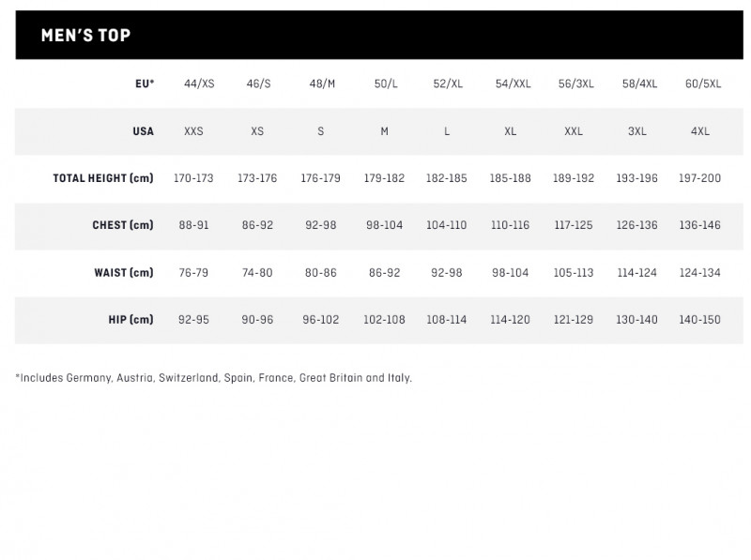Image resolution: width=751 pixels, height=560 pixels.
Task: Click the XXS size in USA row
Action: click(x=194, y=131)
